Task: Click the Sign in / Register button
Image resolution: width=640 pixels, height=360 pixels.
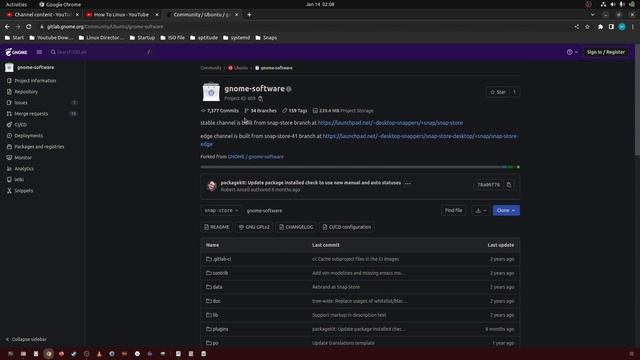Action: (606, 52)
